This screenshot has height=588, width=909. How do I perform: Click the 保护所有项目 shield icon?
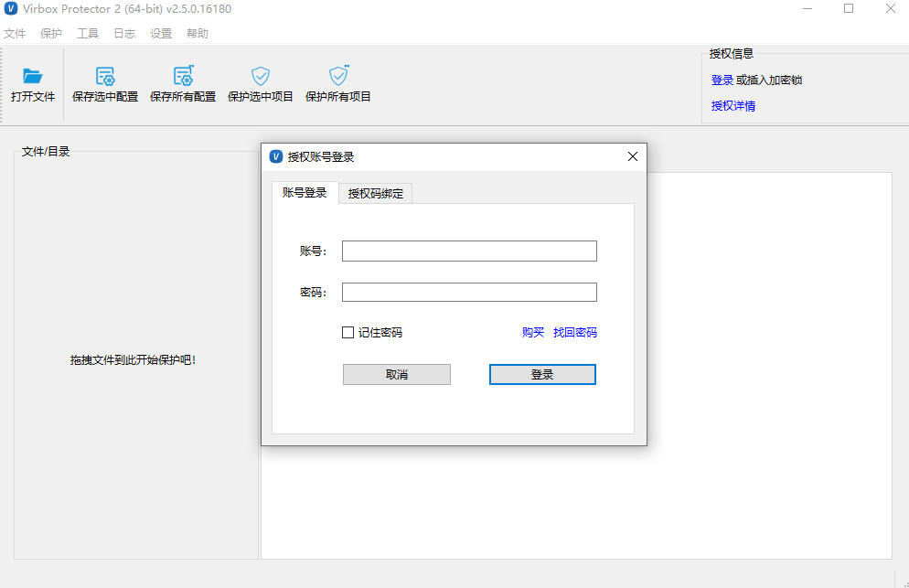coord(338,75)
